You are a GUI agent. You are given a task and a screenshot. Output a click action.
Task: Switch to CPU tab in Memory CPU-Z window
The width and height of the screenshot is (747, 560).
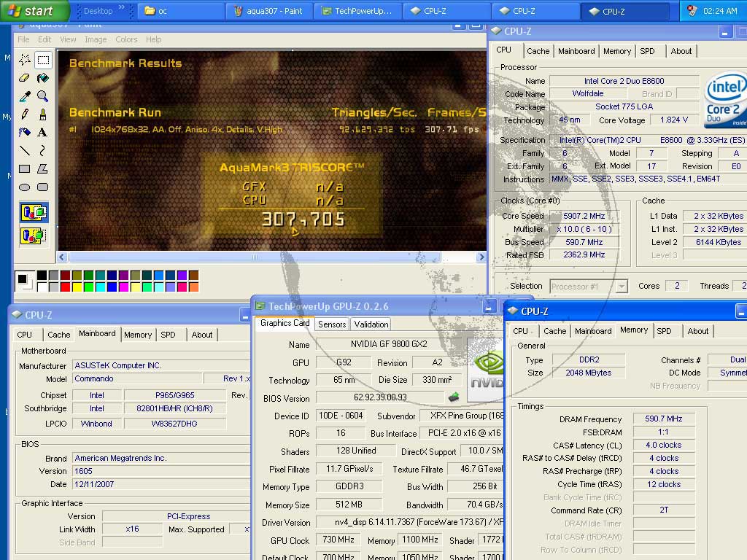(520, 331)
